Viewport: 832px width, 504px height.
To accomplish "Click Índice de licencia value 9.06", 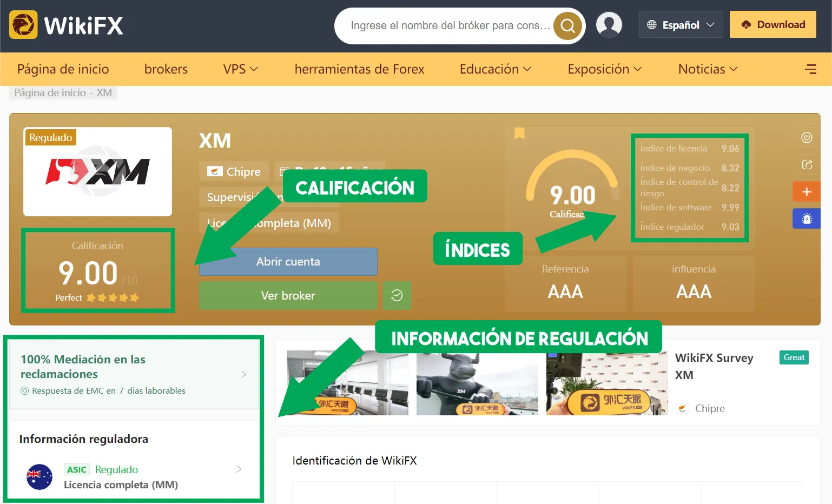I will tap(730, 149).
